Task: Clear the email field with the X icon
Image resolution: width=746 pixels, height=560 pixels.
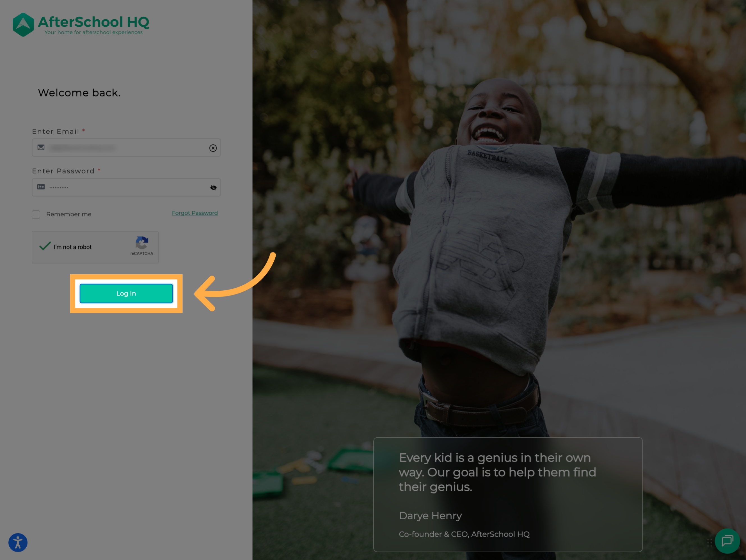Action: click(x=213, y=148)
